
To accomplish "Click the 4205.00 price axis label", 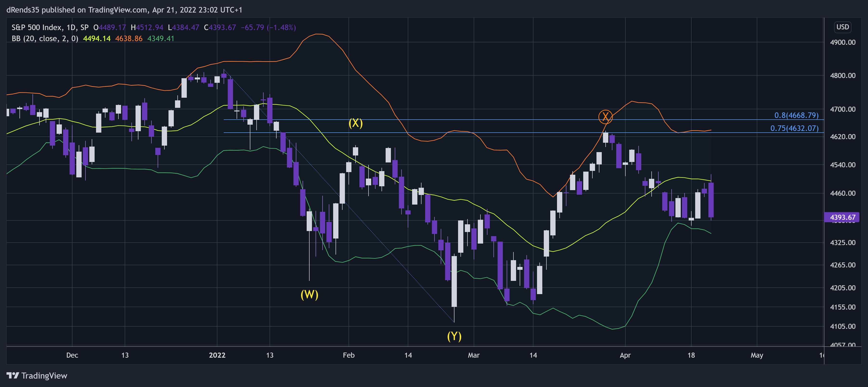I will pyautogui.click(x=842, y=288).
